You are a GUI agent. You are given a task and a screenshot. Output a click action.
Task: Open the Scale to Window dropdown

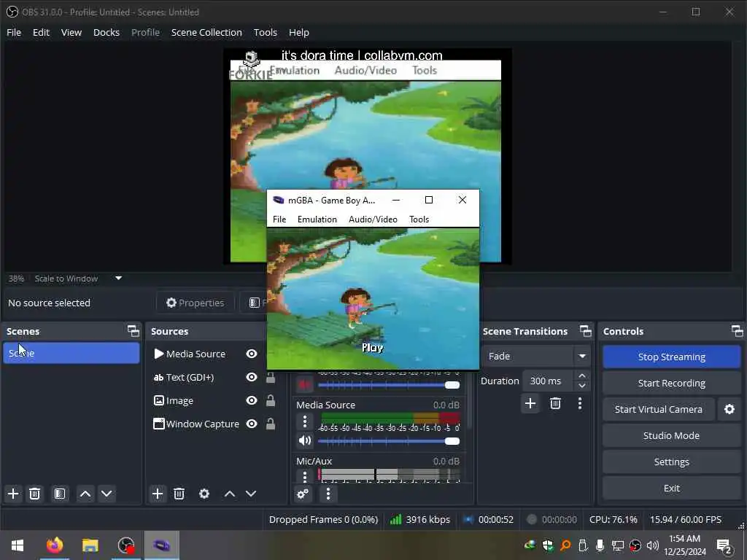(x=119, y=278)
